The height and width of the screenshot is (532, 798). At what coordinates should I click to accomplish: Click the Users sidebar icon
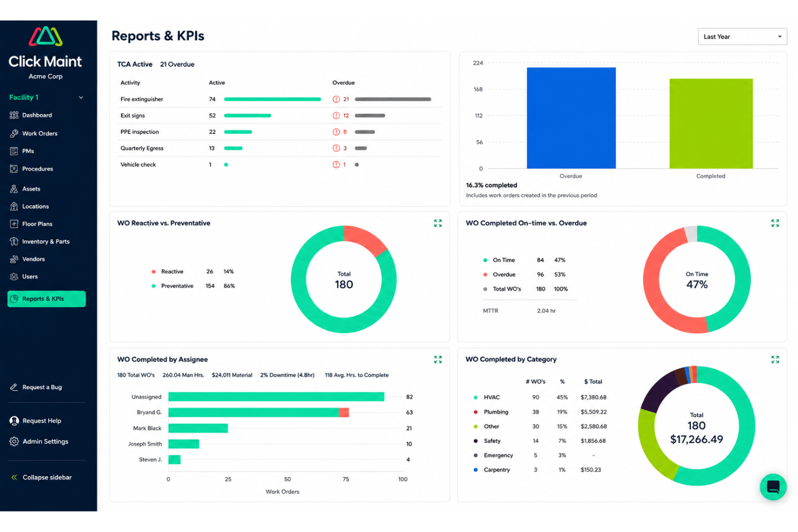click(14, 277)
